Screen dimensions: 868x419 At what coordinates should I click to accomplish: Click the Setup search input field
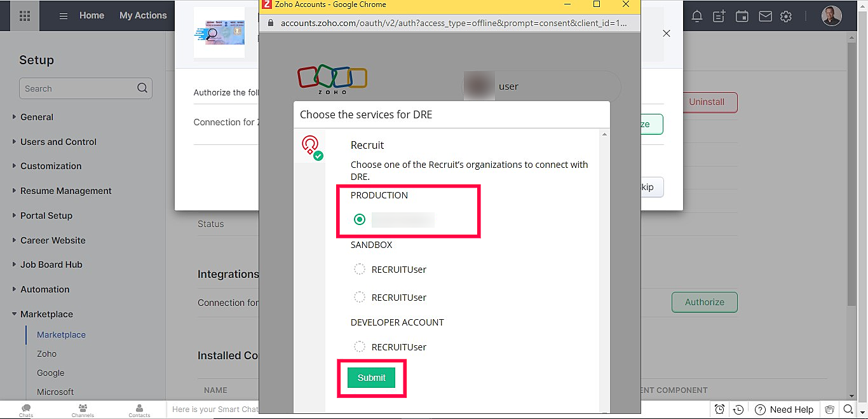(x=86, y=88)
